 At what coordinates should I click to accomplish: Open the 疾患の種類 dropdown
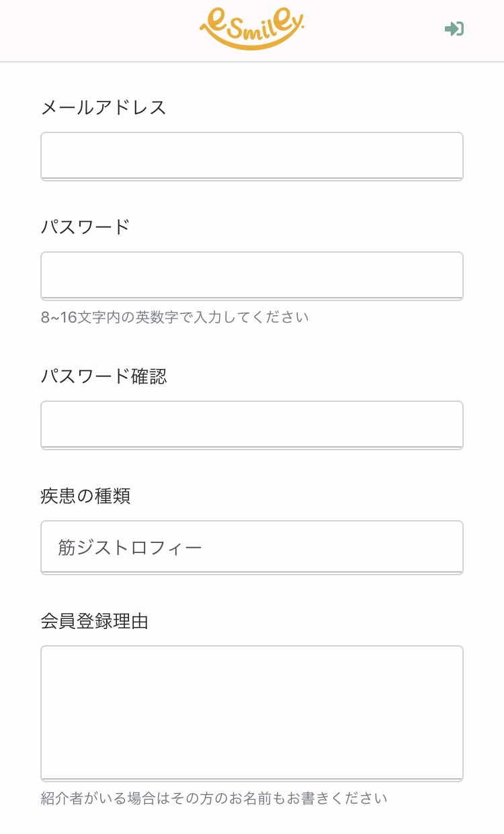click(252, 547)
